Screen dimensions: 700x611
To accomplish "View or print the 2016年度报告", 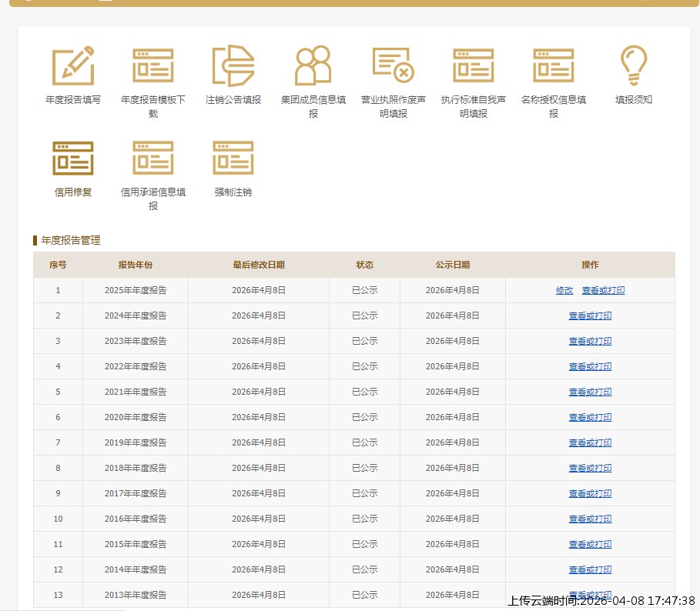I will pos(590,519).
